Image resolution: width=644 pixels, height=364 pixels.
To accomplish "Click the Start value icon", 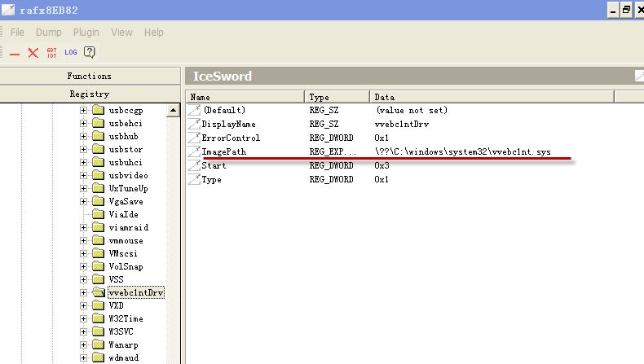I will point(194,165).
